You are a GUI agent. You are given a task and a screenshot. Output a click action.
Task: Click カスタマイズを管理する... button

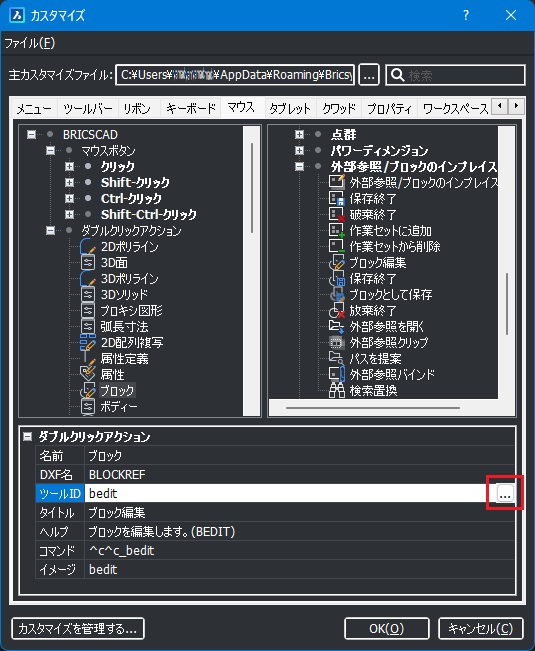coord(78,629)
